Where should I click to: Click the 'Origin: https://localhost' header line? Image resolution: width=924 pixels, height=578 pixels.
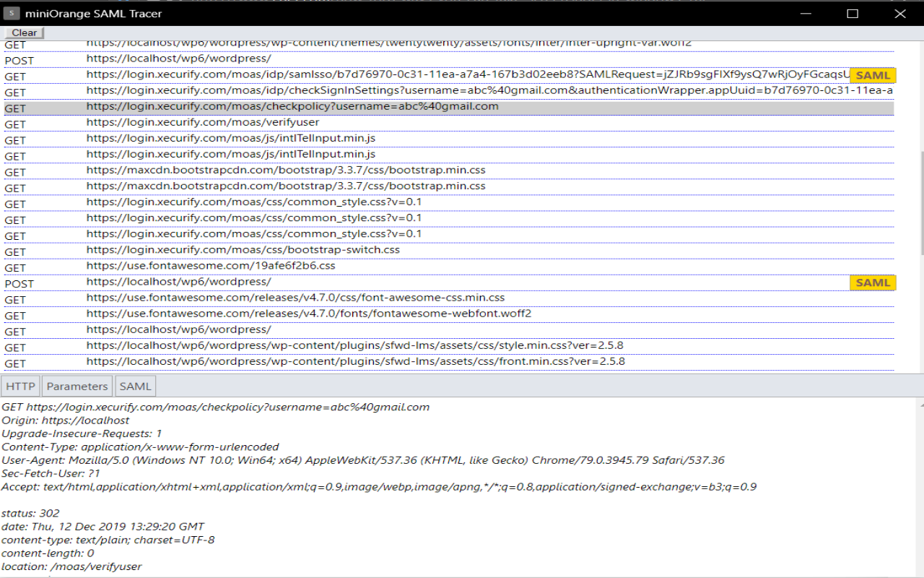pos(66,420)
